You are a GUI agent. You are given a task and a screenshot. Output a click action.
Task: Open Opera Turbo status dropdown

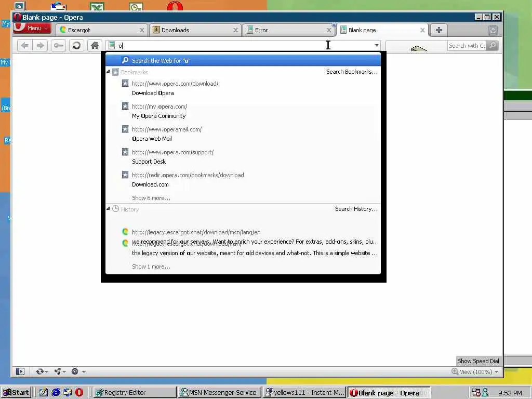coord(78,371)
